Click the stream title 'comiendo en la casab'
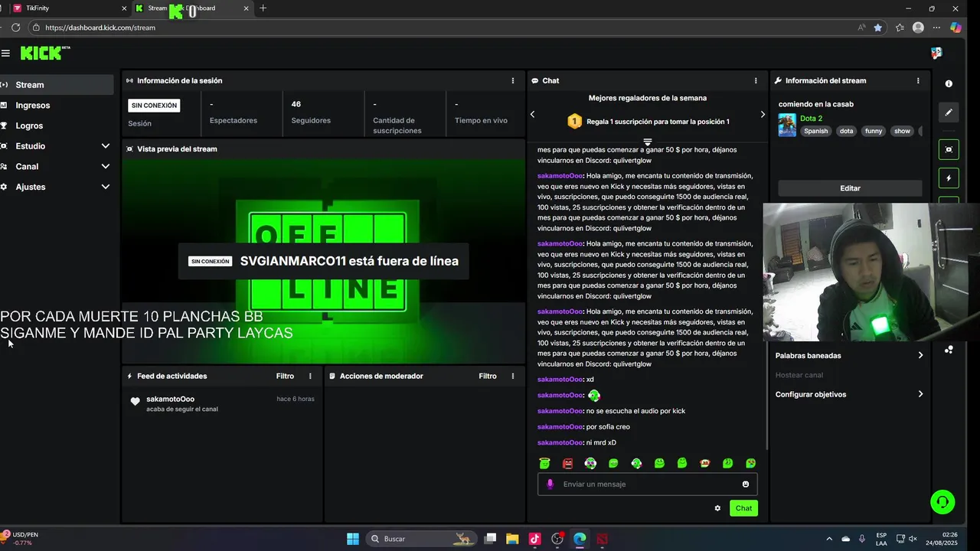980x551 pixels. (x=816, y=104)
